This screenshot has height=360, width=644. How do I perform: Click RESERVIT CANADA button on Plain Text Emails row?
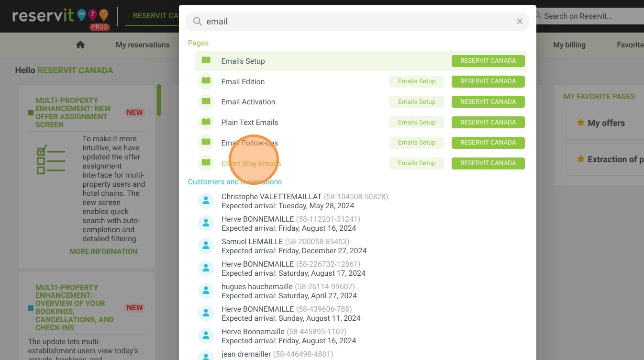[488, 122]
